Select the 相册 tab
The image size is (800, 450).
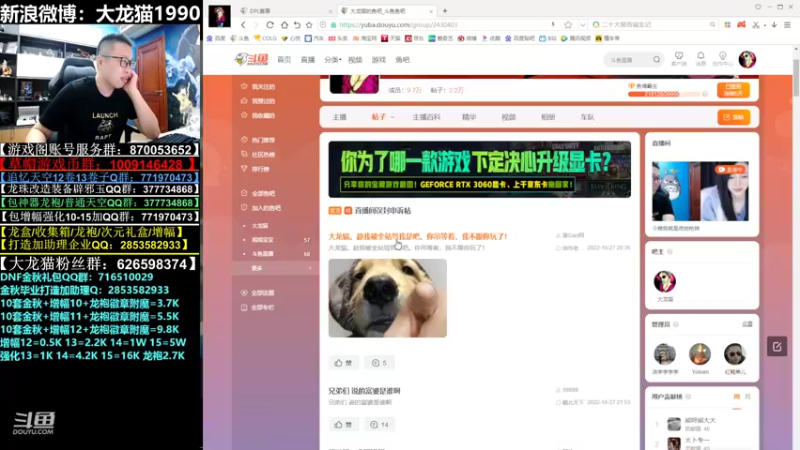[547, 117]
